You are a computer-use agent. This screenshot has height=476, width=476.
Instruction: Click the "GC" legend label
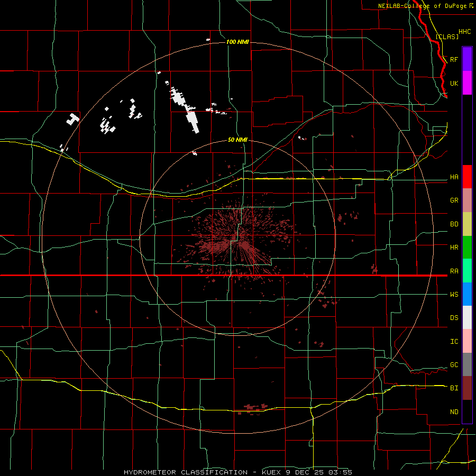pos(454,365)
